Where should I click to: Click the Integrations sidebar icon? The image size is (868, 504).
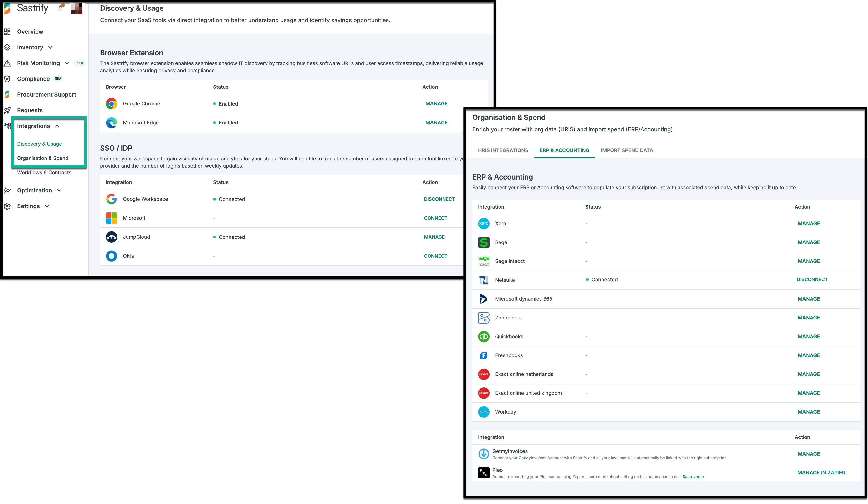coord(7,126)
